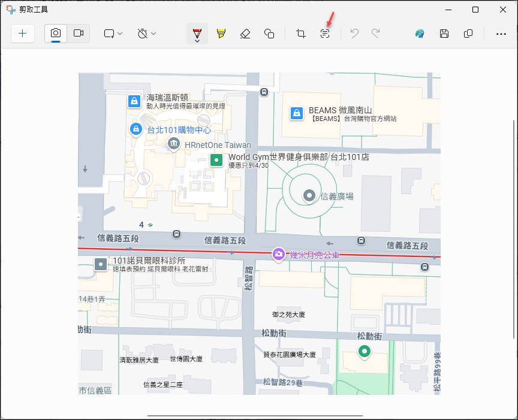Activate the image crop tool
This screenshot has width=518, height=420.
coord(301,34)
